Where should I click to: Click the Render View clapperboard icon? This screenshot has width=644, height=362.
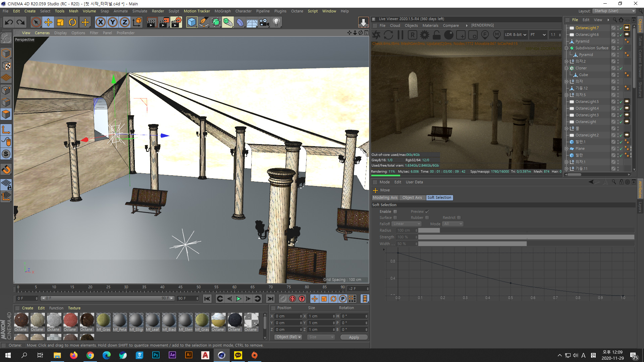pyautogui.click(x=152, y=22)
